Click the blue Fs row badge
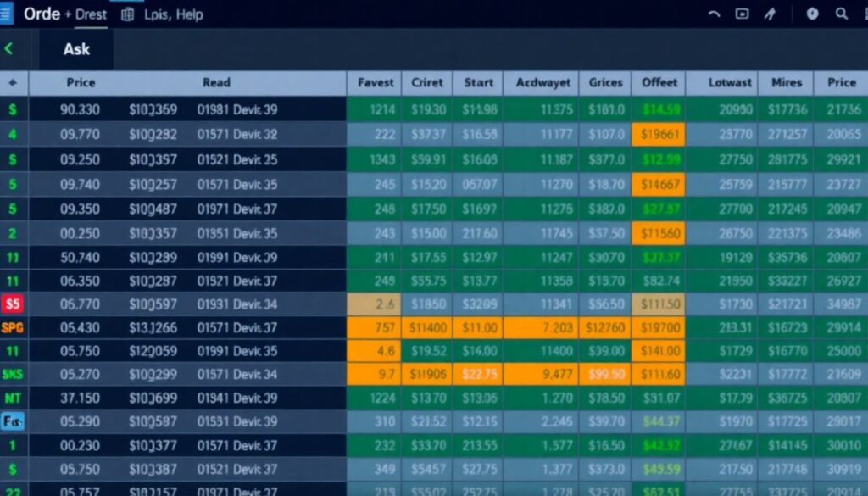 pyautogui.click(x=13, y=421)
